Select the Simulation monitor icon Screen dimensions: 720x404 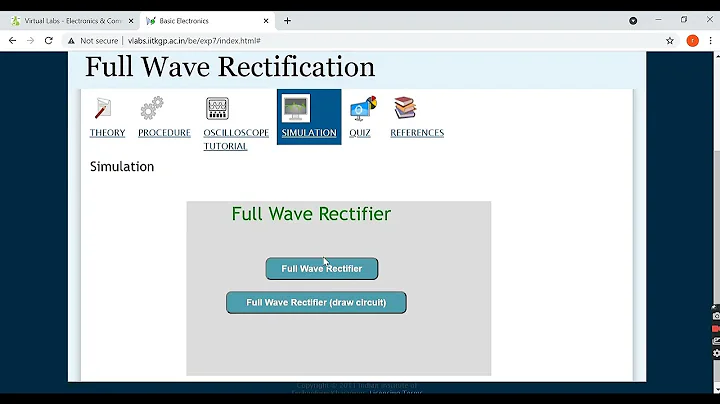click(x=296, y=108)
